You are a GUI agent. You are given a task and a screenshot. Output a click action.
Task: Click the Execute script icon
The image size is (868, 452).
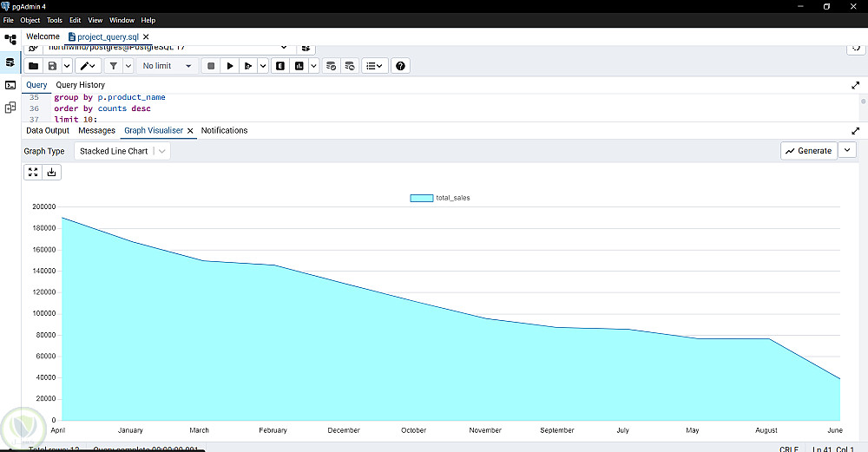click(x=248, y=66)
